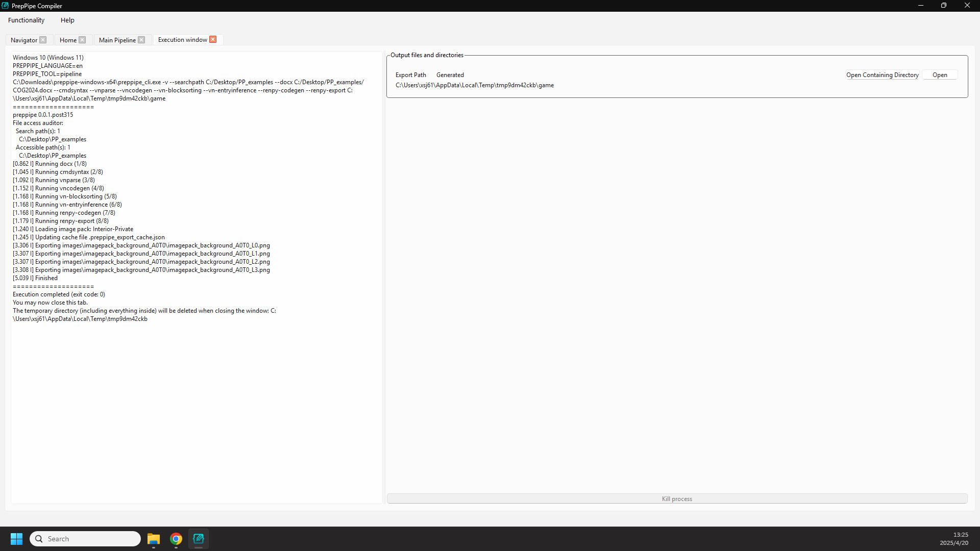Launch Google Chrome from the taskbar
The height and width of the screenshot is (551, 980).
176,538
